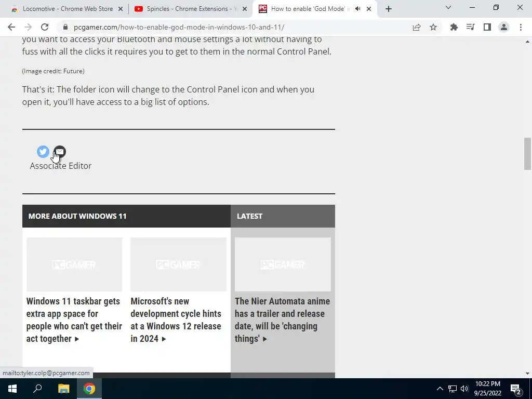This screenshot has width=532, height=399.
Task: View site security lock info
Action: coord(65,27)
